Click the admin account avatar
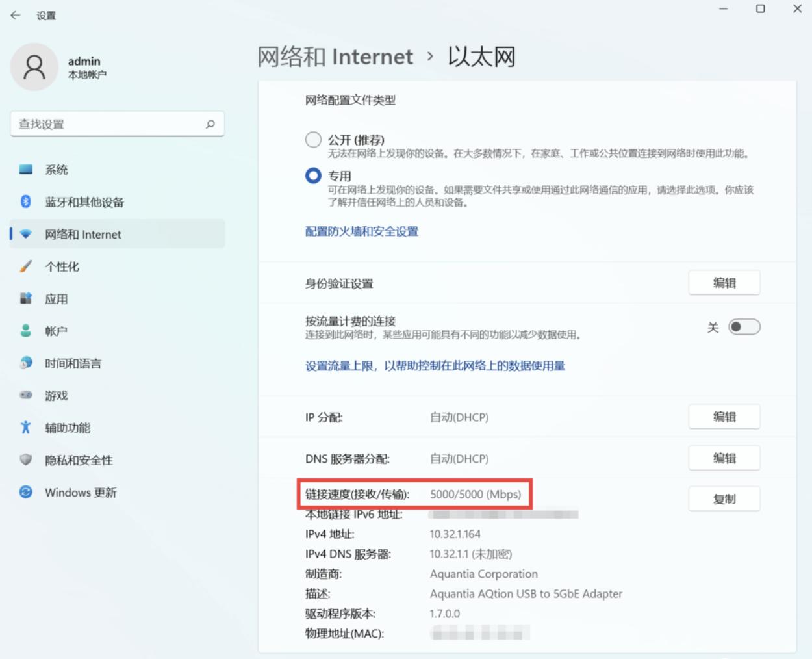The image size is (812, 659). pos(34,67)
